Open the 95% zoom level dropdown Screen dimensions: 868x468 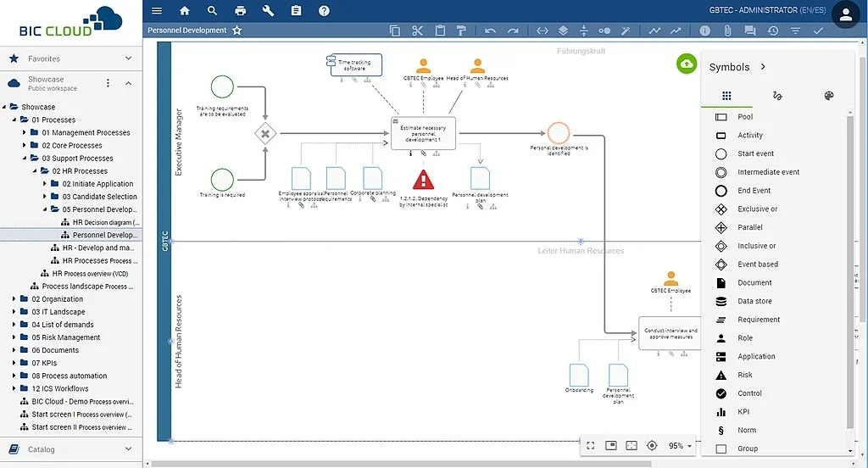click(x=681, y=445)
